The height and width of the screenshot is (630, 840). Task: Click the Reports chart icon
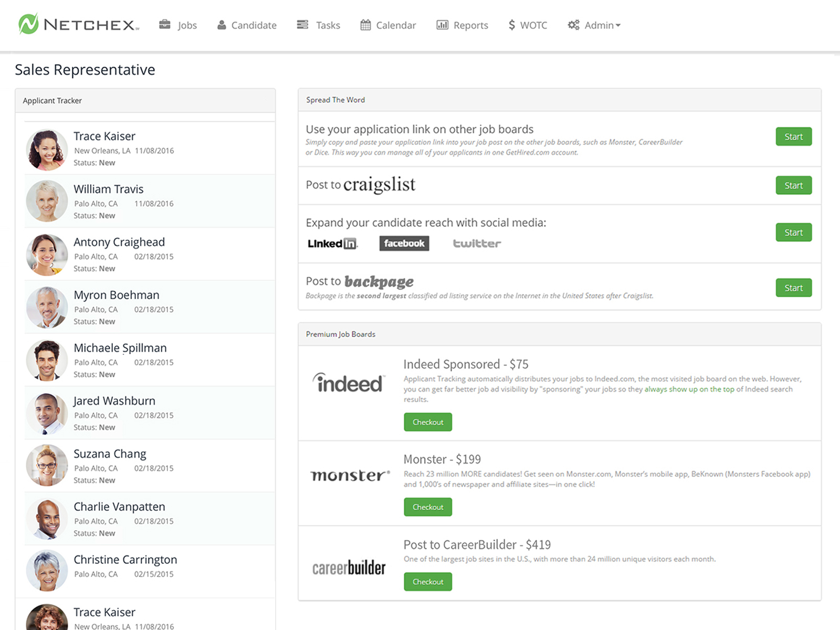pyautogui.click(x=443, y=25)
